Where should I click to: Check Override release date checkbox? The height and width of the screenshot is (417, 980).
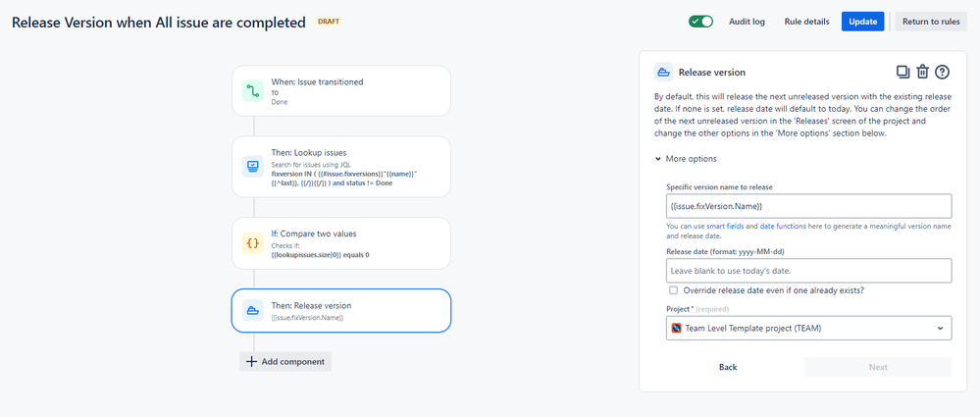tap(673, 290)
